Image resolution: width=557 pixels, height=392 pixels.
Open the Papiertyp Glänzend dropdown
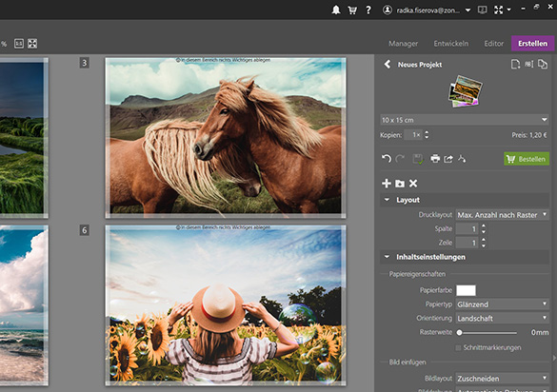coord(503,304)
